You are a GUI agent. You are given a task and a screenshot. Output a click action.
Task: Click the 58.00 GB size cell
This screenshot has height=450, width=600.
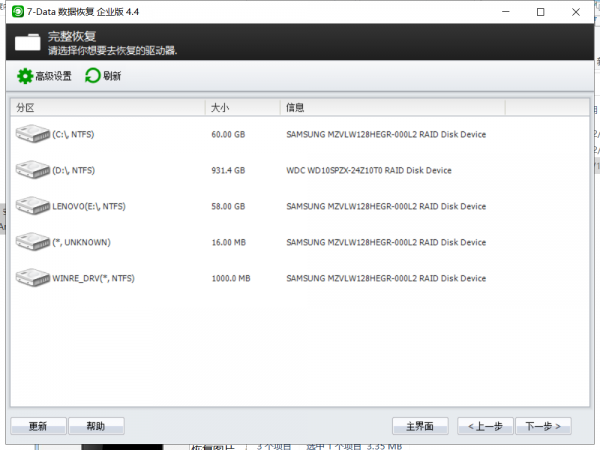click(x=228, y=206)
